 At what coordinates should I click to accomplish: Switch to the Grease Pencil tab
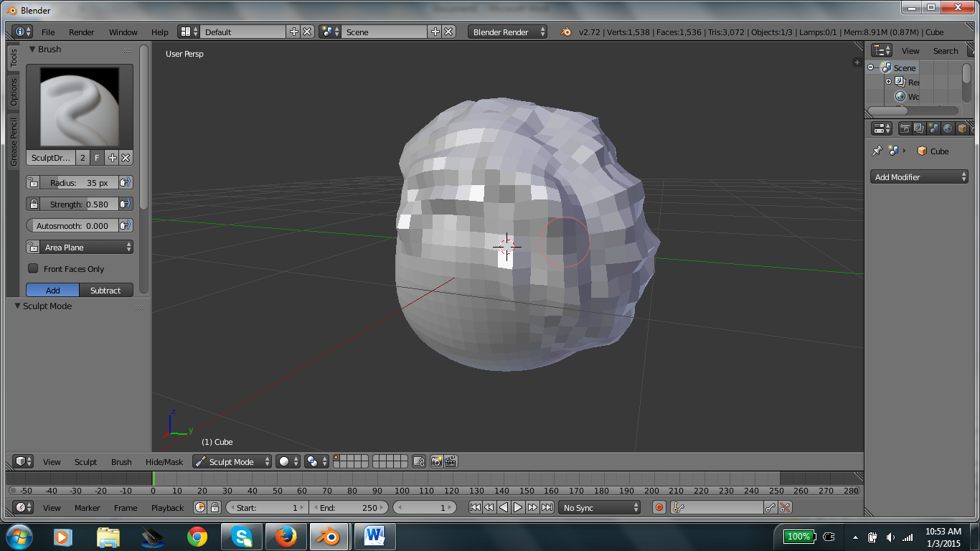14,142
